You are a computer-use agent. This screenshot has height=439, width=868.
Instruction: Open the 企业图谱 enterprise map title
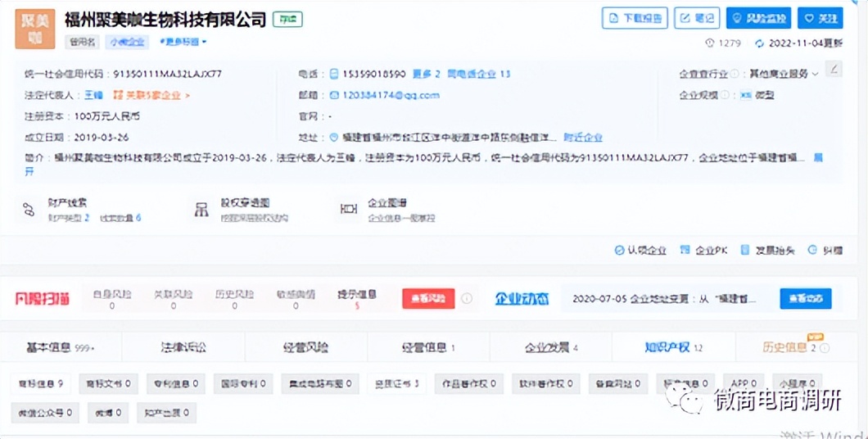tap(387, 203)
